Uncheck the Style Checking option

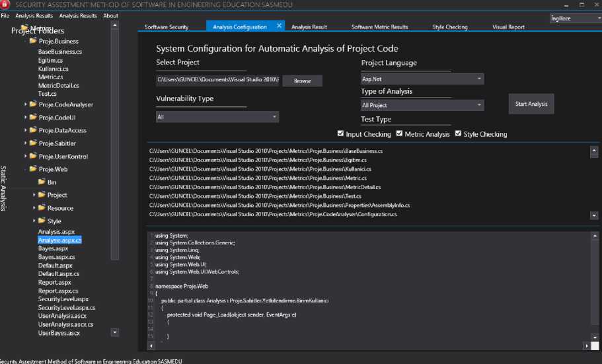point(458,133)
